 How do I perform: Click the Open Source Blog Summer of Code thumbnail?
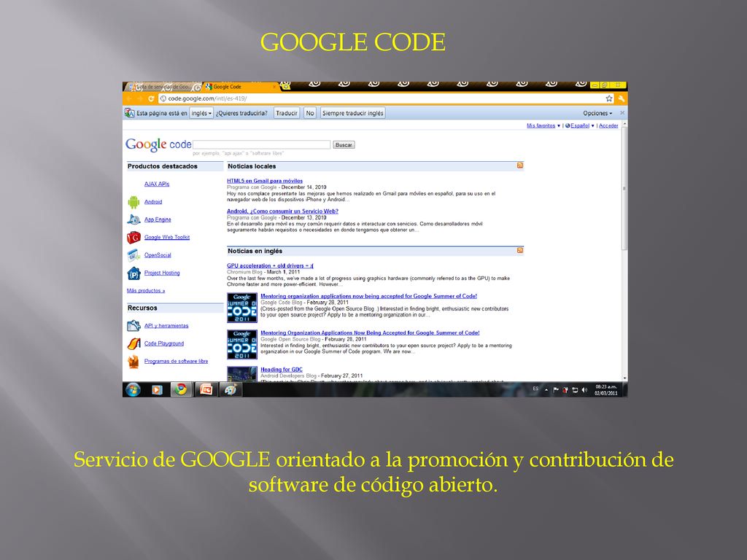point(242,344)
